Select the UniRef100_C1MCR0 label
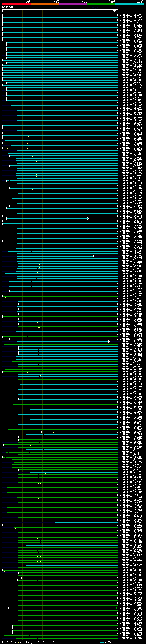 point(131,77)
